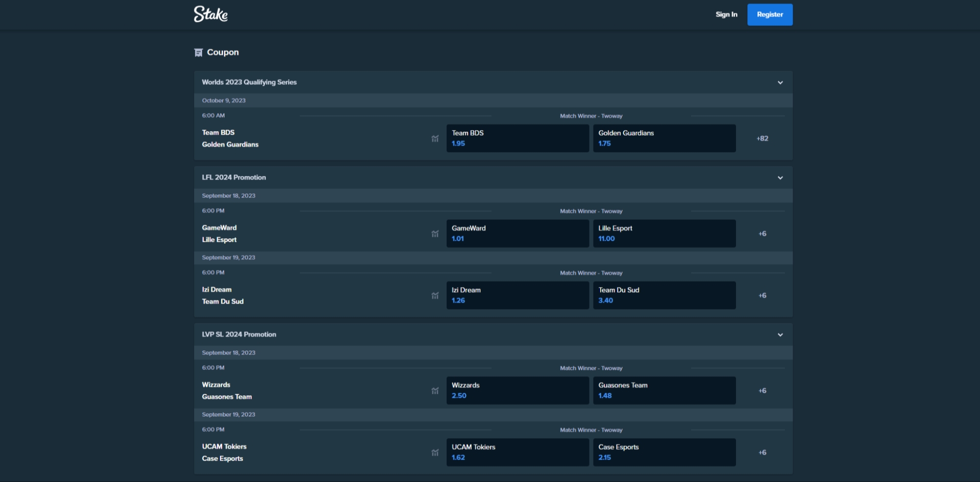Open the Stake logo home link
The height and width of the screenshot is (482, 980).
pos(210,14)
